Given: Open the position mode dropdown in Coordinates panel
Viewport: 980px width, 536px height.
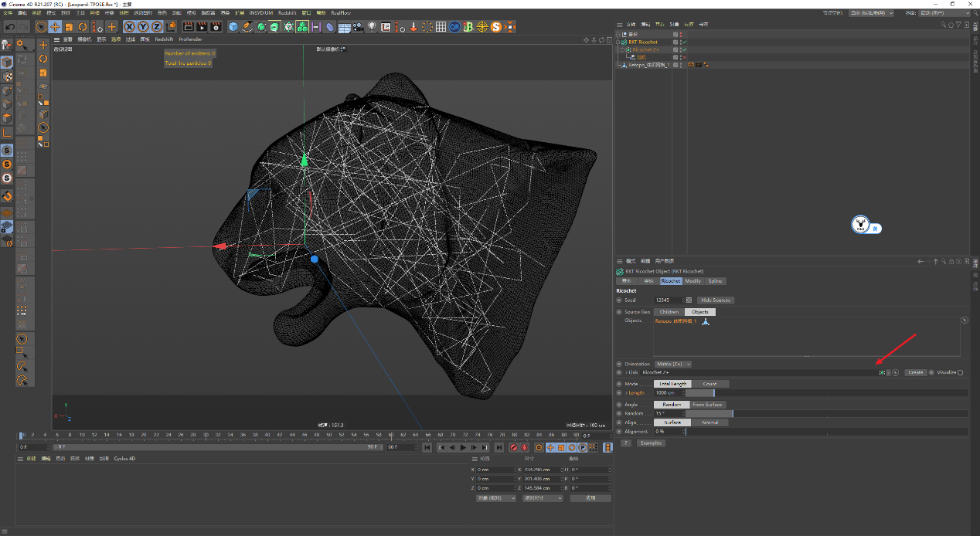Looking at the screenshot, I should [x=496, y=498].
